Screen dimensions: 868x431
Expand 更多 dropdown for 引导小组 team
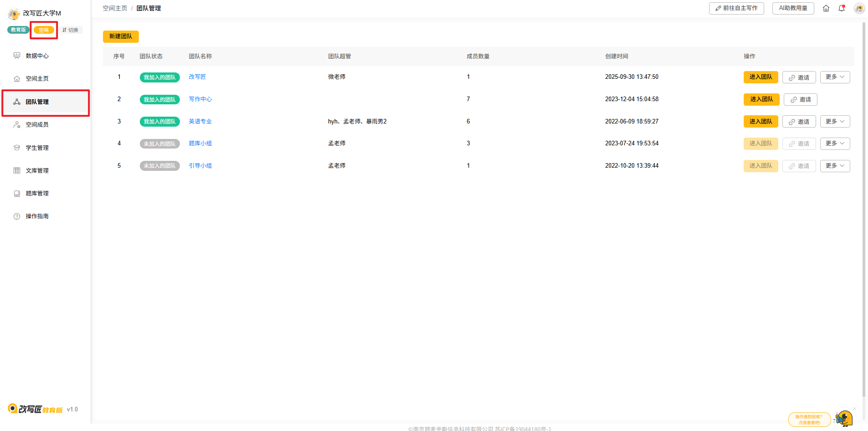[835, 166]
